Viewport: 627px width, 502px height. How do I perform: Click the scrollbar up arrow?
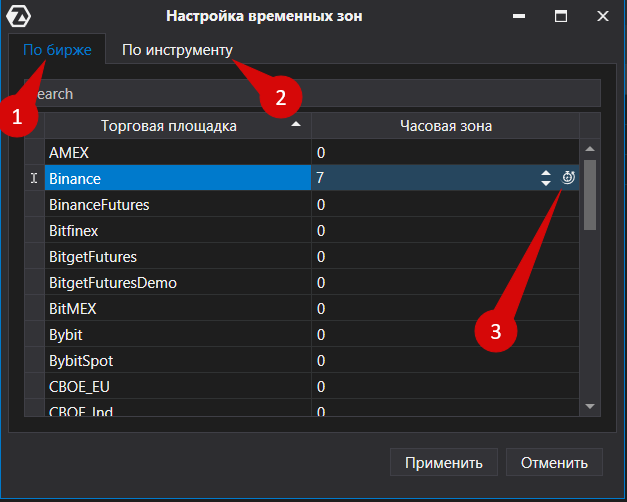pyautogui.click(x=590, y=149)
